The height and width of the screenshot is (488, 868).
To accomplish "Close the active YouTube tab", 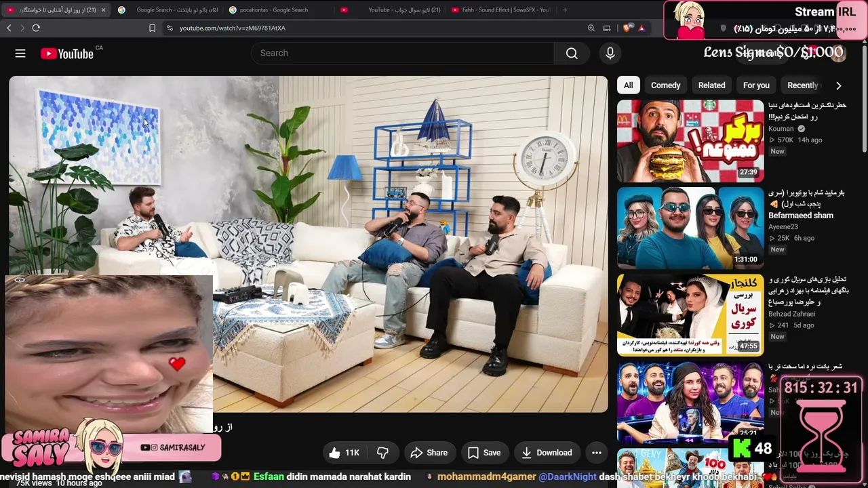I will [103, 10].
